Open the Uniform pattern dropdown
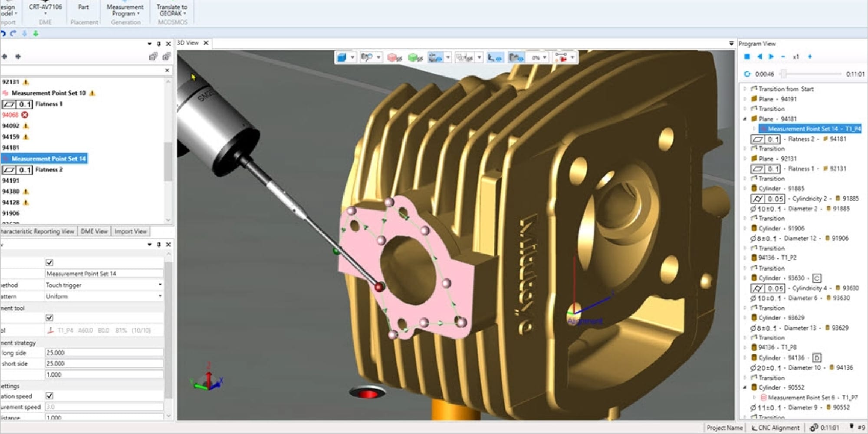Viewport: 868px width, 434px height. click(x=160, y=296)
